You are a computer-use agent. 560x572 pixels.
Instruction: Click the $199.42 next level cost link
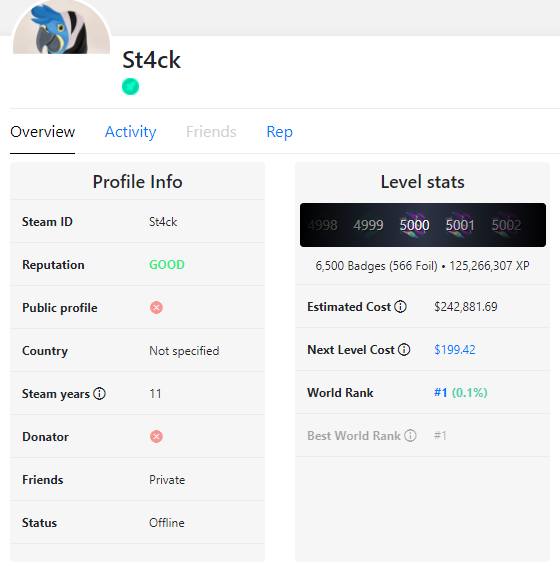(455, 350)
